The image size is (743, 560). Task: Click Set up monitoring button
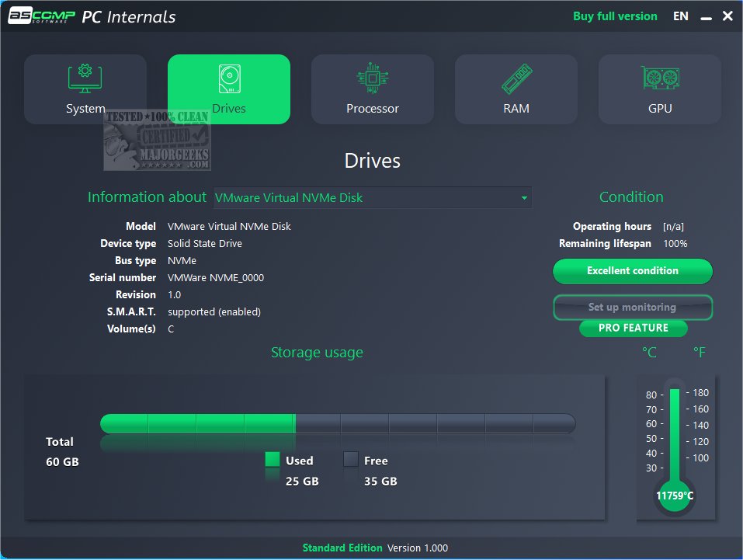633,308
